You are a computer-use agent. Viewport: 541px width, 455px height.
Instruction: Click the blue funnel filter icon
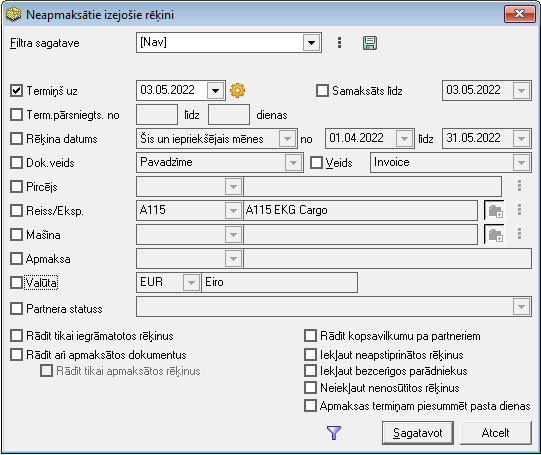[334, 433]
